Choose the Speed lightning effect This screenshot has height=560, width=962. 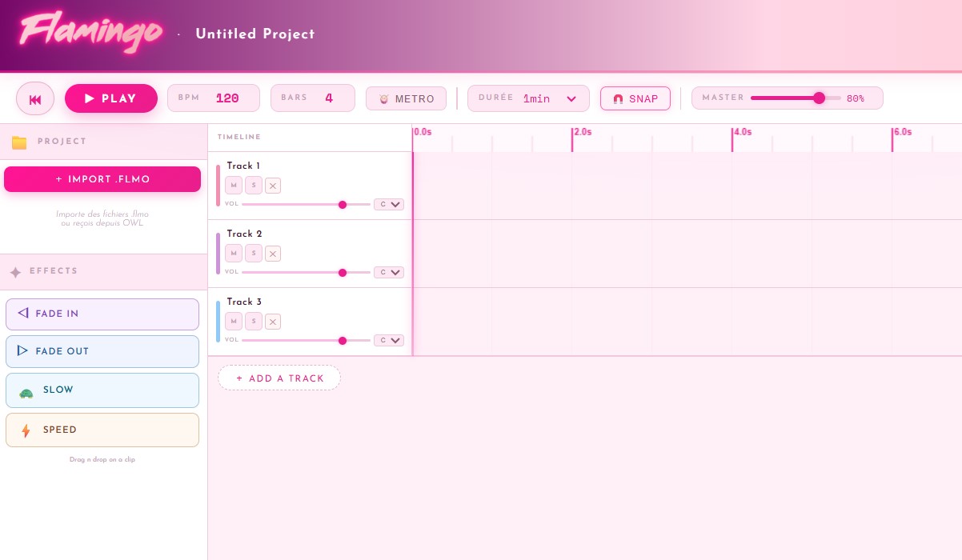coord(102,430)
